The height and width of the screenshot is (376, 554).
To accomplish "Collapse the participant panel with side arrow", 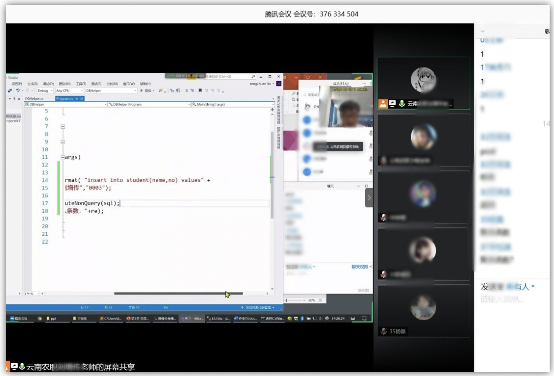I will click(369, 198).
